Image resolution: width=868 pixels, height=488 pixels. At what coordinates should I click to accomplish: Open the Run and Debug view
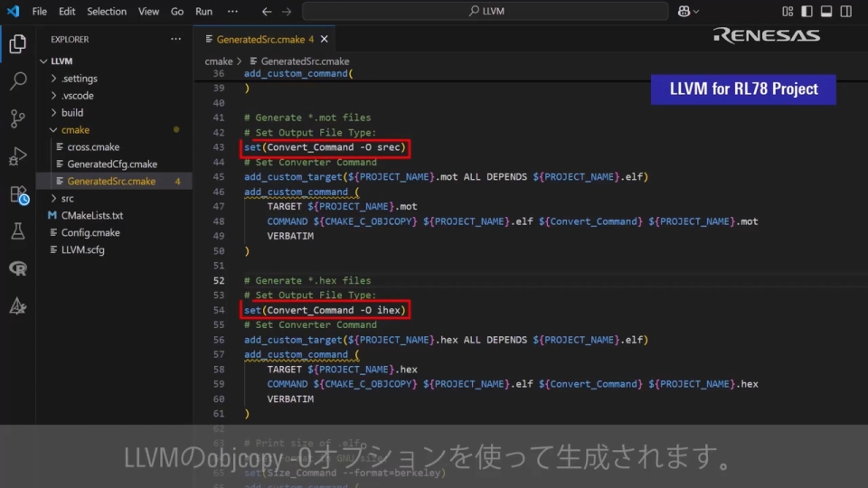[x=17, y=156]
